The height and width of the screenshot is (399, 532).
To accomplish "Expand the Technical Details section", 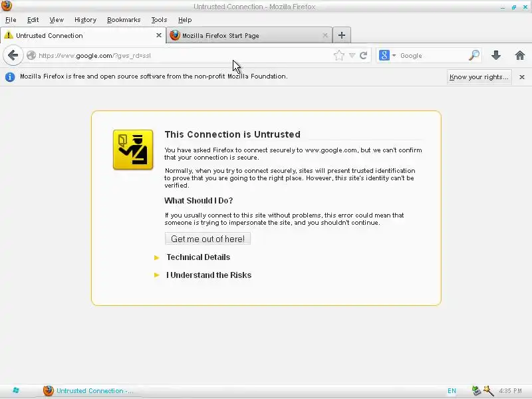I will point(198,257).
